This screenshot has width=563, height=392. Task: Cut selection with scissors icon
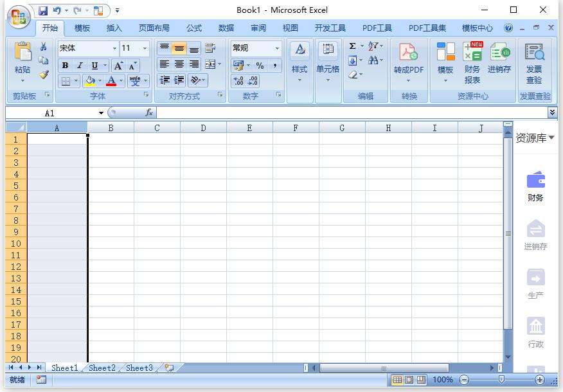pyautogui.click(x=44, y=46)
